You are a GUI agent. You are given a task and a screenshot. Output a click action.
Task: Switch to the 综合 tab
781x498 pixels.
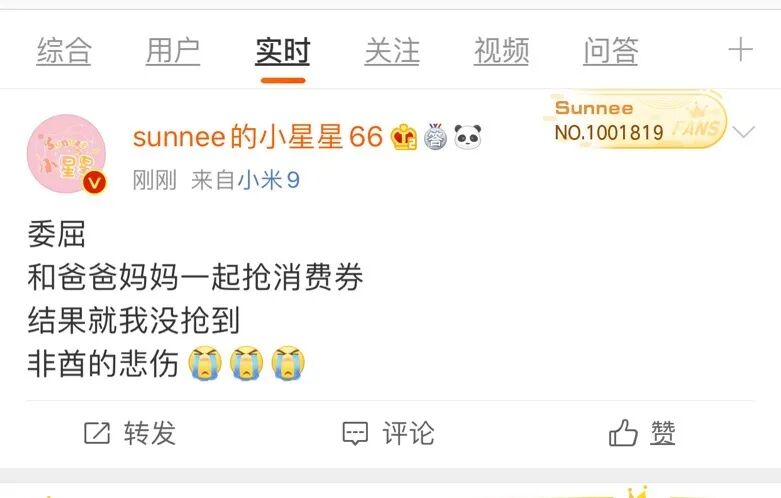64,51
